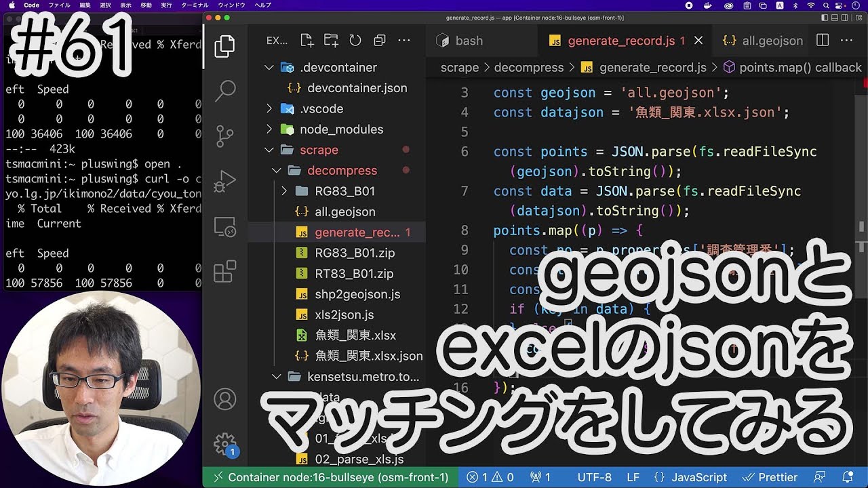Toggle the secondary side bar layout button
The width and height of the screenshot is (868, 488).
pyautogui.click(x=845, y=18)
